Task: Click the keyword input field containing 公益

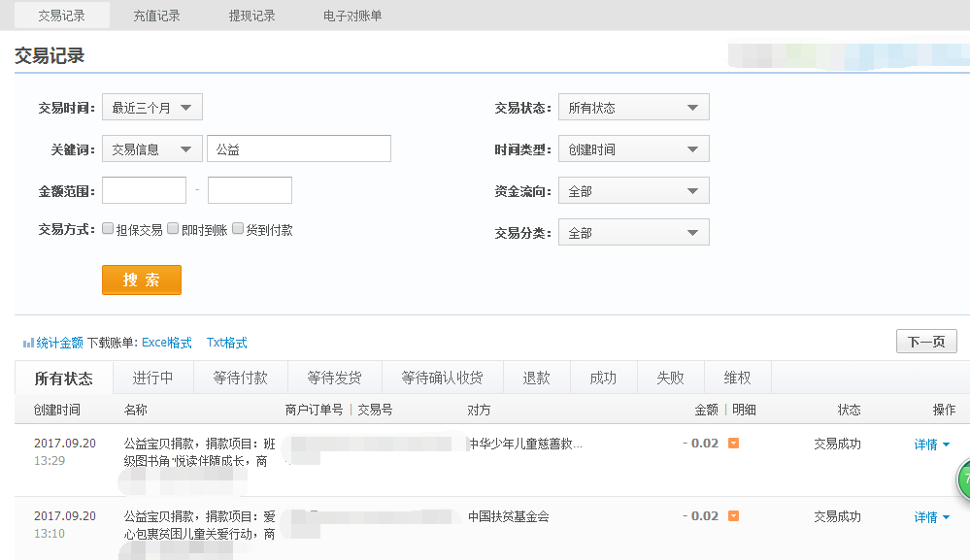Action: click(299, 148)
